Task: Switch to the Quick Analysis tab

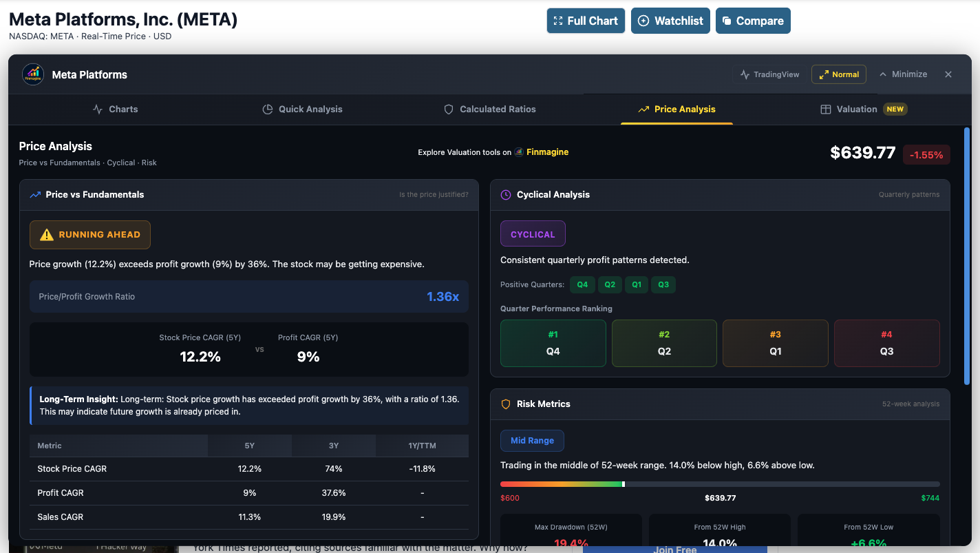Action: pyautogui.click(x=302, y=109)
